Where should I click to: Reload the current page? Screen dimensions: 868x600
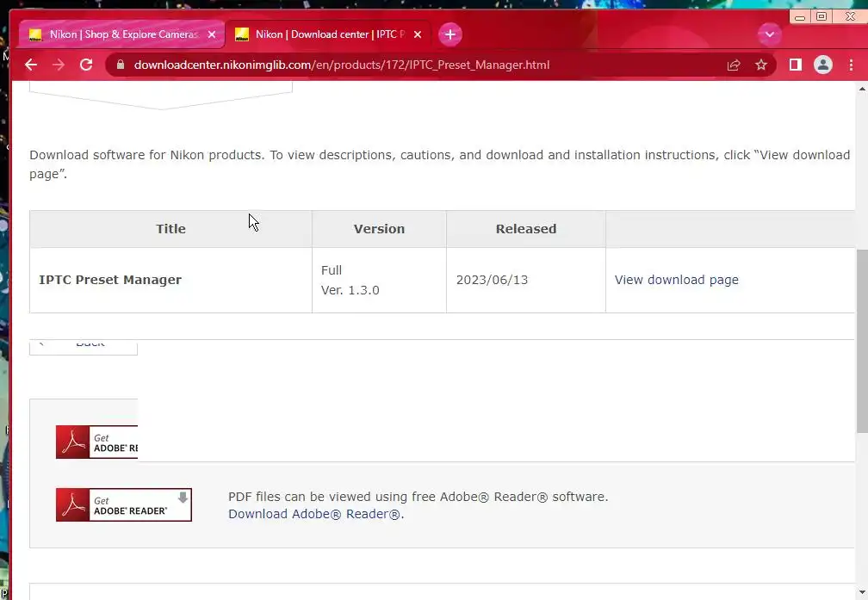(x=86, y=65)
